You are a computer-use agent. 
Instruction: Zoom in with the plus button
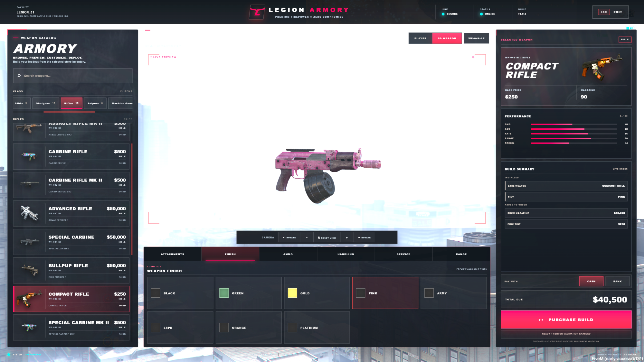coord(347,237)
